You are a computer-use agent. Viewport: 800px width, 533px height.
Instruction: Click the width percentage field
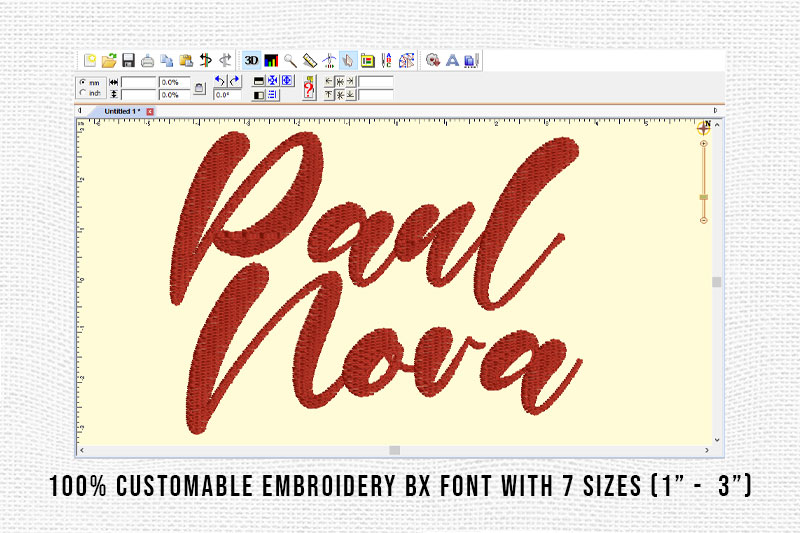pos(174,83)
